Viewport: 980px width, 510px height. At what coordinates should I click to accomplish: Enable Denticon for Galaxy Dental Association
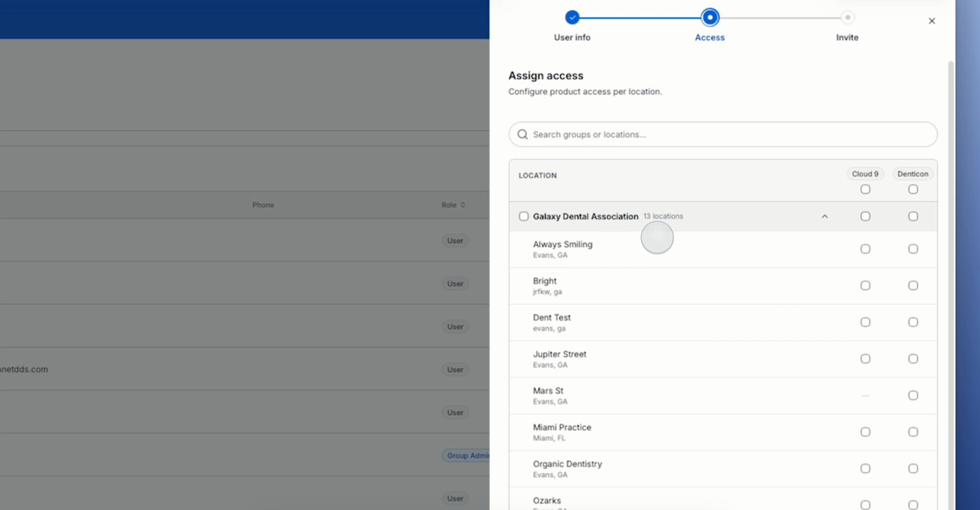tap(913, 217)
